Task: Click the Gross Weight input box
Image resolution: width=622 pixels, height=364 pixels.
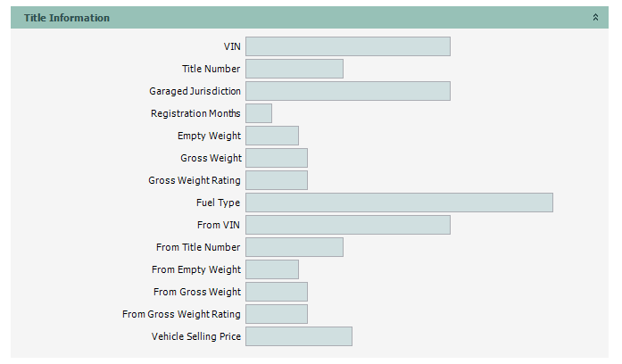Action: [276, 158]
